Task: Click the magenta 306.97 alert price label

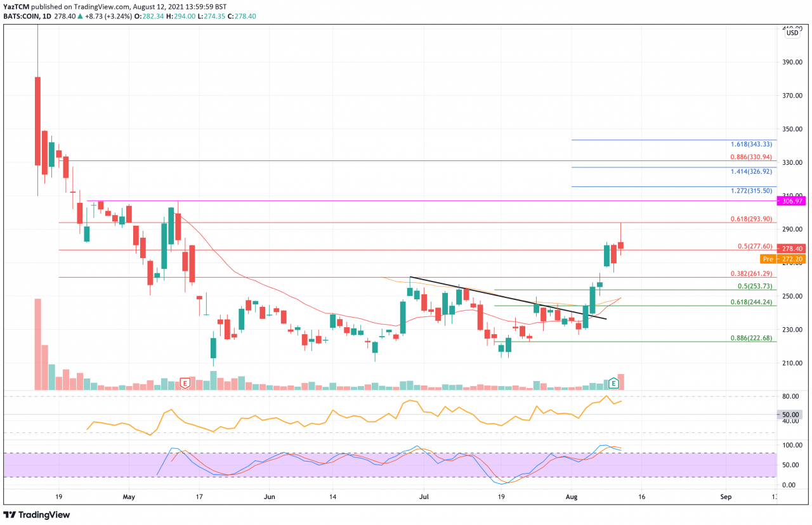Action: click(x=791, y=201)
